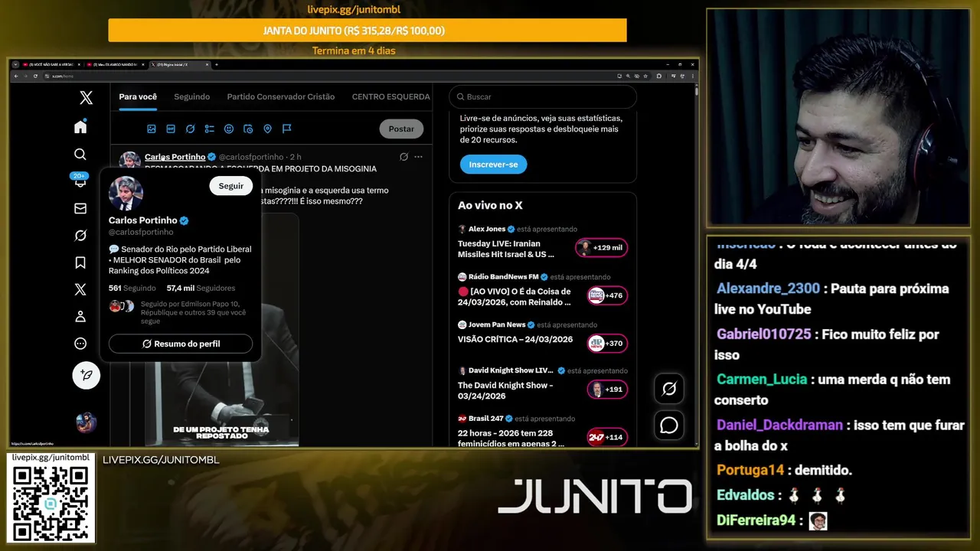Open 57,4 mil Seguidores link
Image resolution: width=980 pixels, height=551 pixels.
point(201,289)
